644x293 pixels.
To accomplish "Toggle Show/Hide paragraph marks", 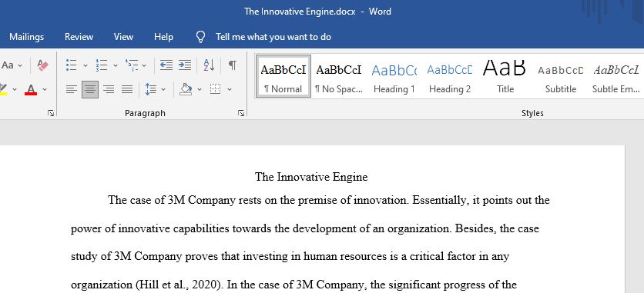I will [233, 65].
